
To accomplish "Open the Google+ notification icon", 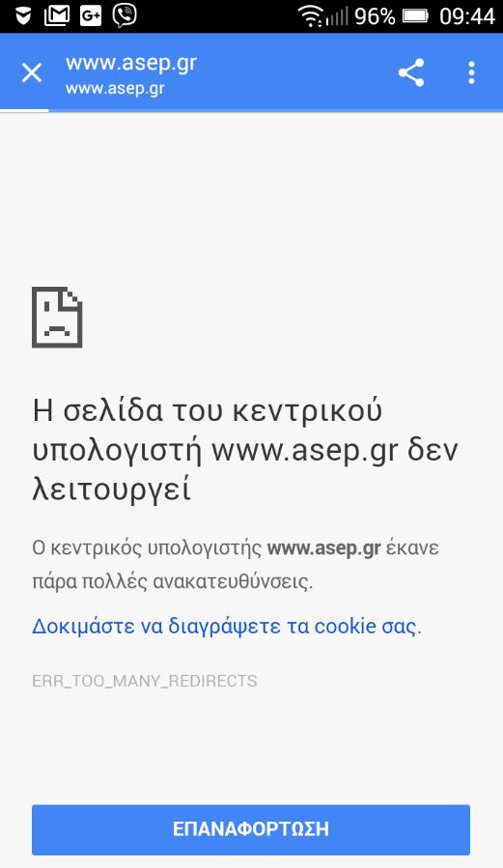I will coord(90,15).
